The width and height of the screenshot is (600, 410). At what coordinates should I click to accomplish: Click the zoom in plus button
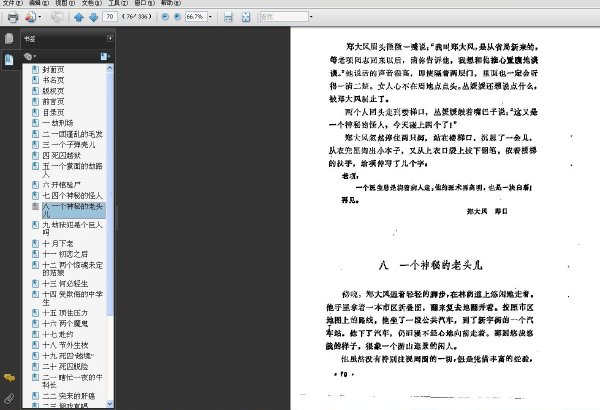(x=177, y=16)
